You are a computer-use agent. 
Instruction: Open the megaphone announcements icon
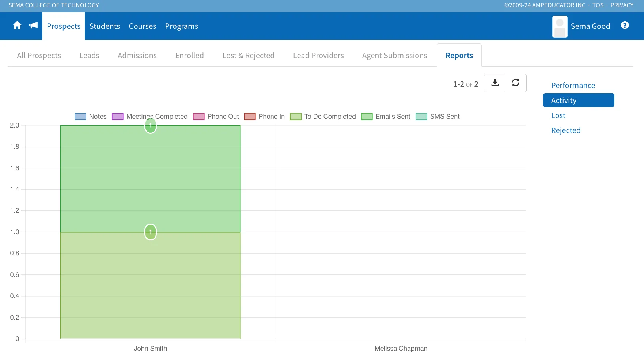pos(34,26)
